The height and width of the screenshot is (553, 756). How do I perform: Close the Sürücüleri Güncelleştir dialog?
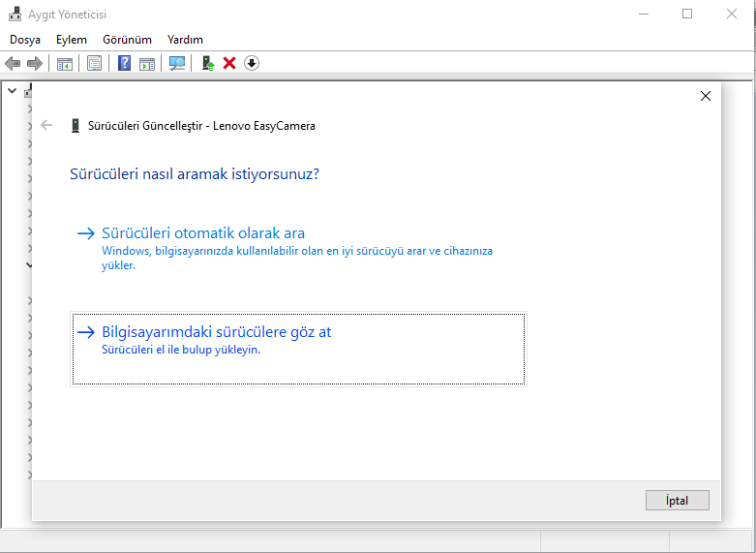click(x=705, y=96)
